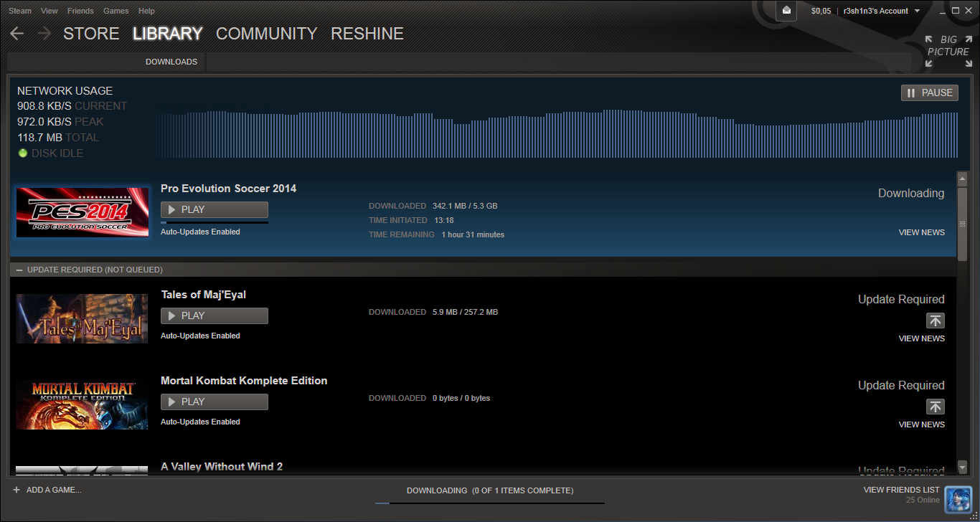View news for Tales of Maj'Eyal

[x=922, y=338]
